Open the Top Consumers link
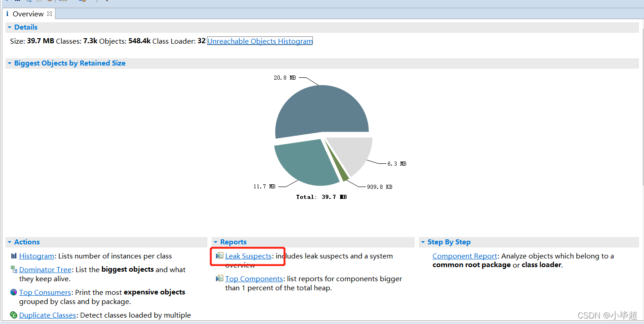The height and width of the screenshot is (324, 644). coord(45,292)
